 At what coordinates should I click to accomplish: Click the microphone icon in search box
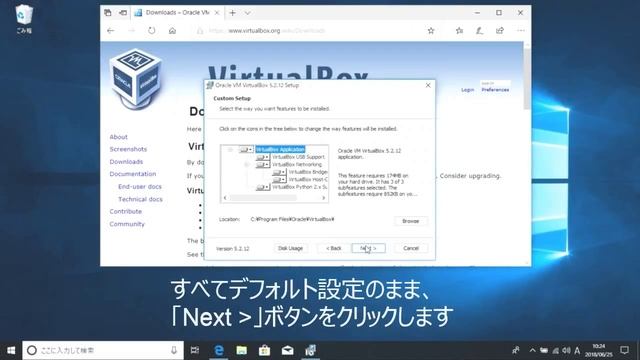[x=174, y=350]
